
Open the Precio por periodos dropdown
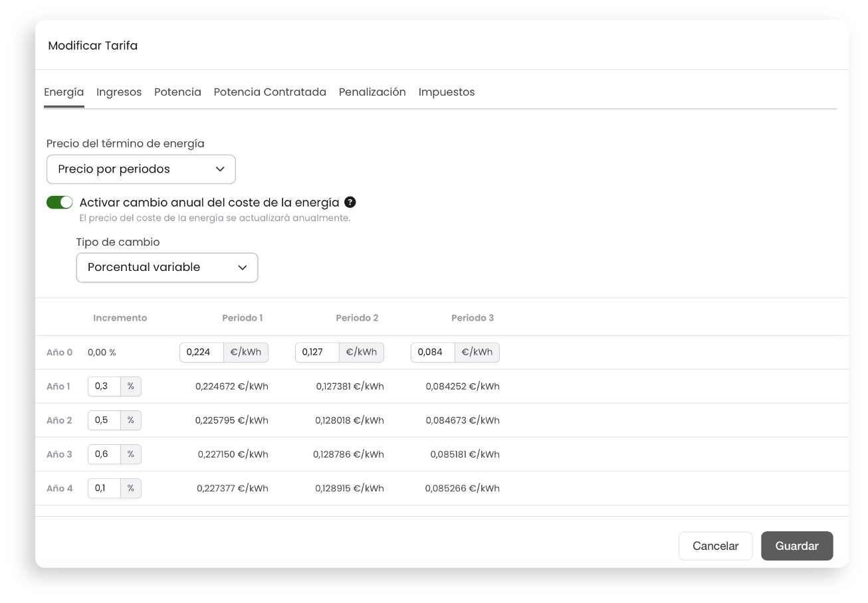click(x=141, y=169)
